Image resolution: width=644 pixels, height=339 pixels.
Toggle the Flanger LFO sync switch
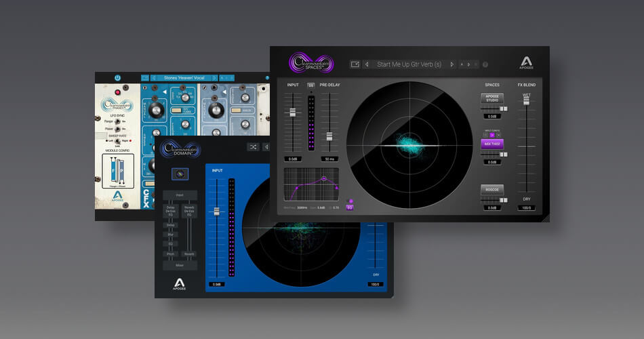(117, 121)
